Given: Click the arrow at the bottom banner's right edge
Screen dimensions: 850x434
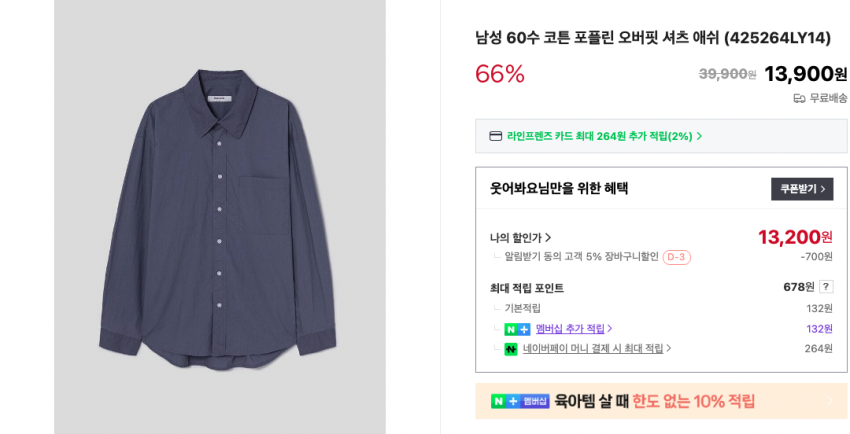Looking at the screenshot, I should [829, 401].
